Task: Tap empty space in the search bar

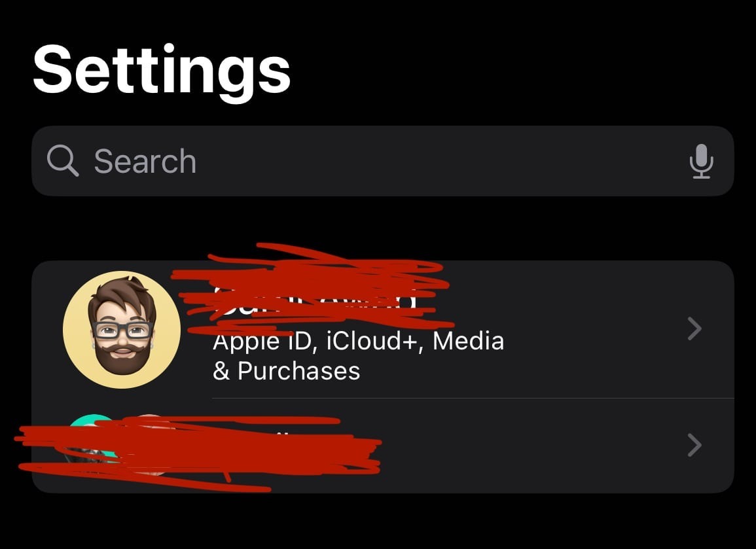Action: coord(434,161)
